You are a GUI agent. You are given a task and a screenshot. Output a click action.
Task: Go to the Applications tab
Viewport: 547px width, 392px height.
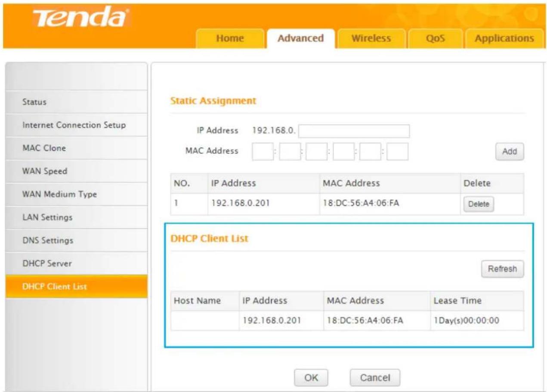click(504, 38)
